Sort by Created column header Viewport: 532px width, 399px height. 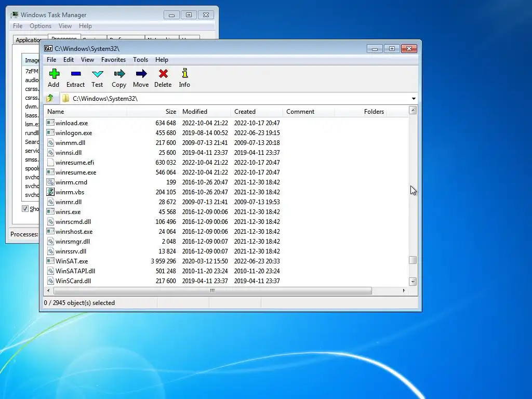pyautogui.click(x=257, y=112)
